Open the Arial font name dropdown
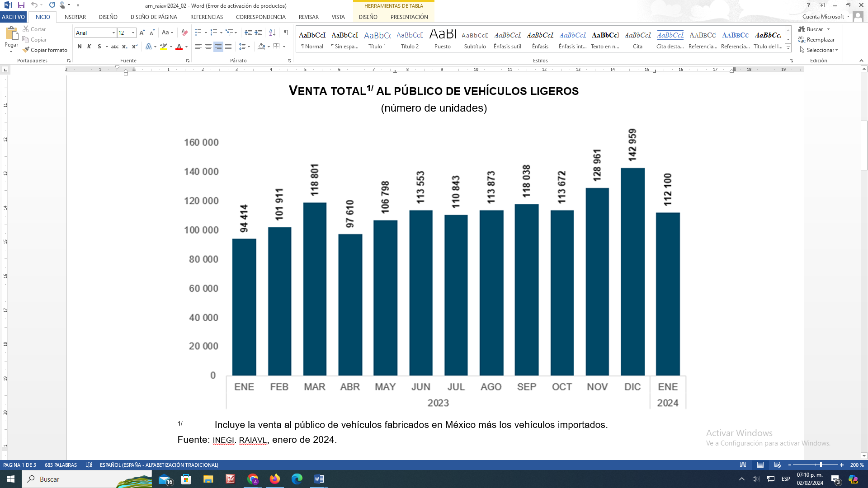This screenshot has width=868, height=488. click(113, 33)
